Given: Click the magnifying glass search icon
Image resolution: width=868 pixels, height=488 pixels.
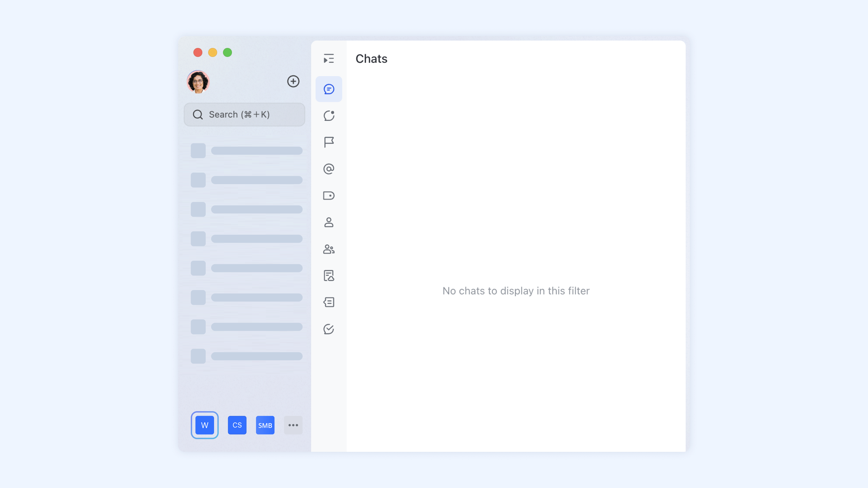Looking at the screenshot, I should 198,115.
